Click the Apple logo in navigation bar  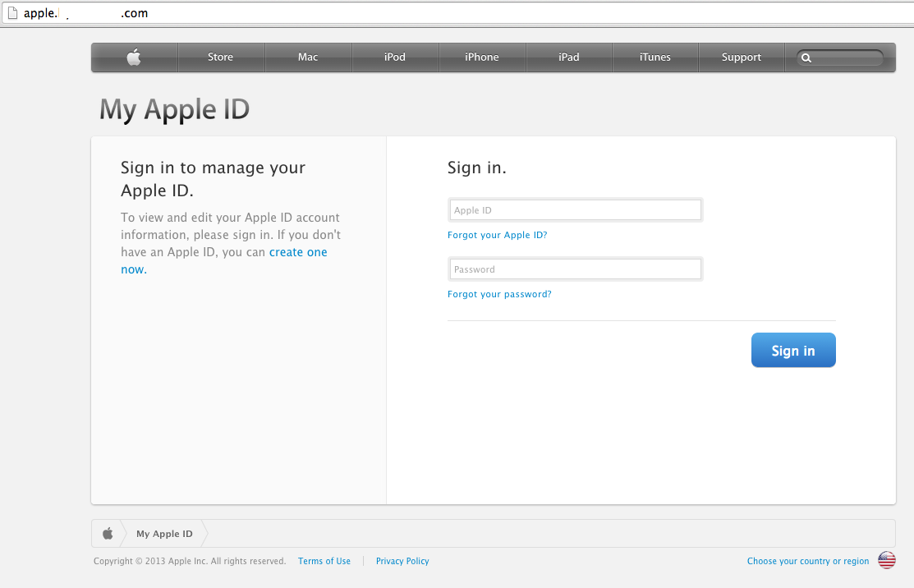coord(134,57)
